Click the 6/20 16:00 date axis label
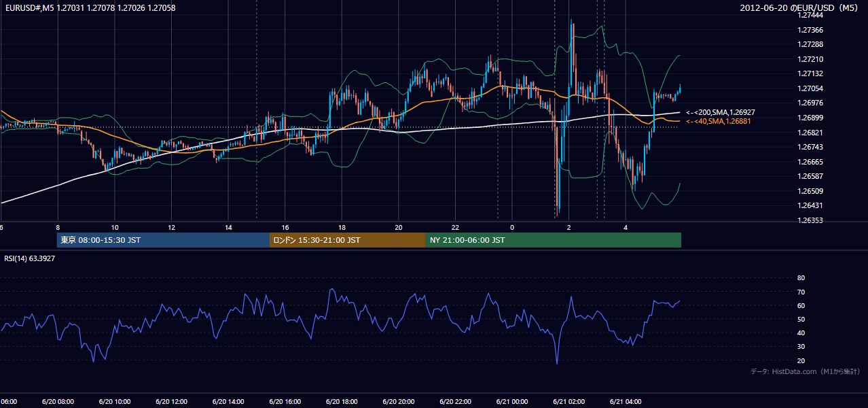This screenshot has height=408, width=868. point(285,402)
